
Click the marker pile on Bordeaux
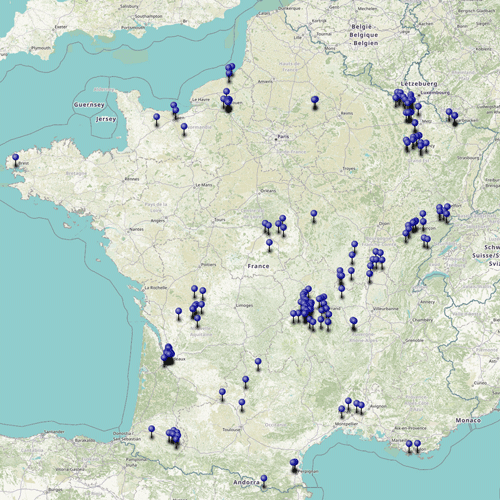[x=168, y=354]
